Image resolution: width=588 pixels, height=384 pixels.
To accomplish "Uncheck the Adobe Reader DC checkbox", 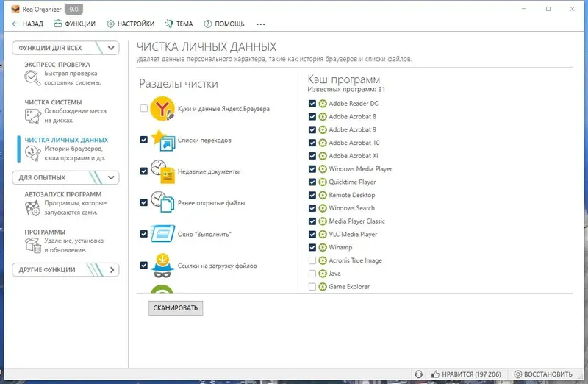I will pos(312,104).
